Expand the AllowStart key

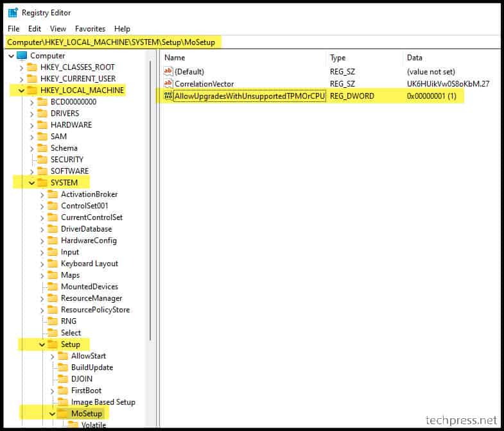click(x=53, y=357)
